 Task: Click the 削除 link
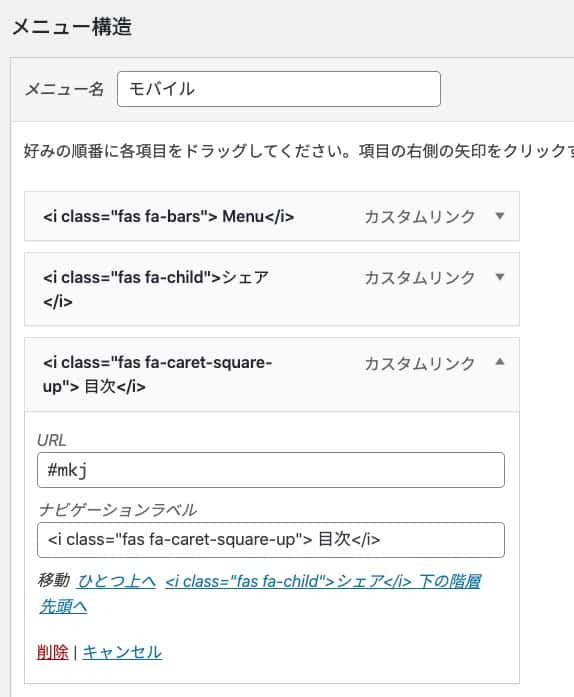(52, 652)
